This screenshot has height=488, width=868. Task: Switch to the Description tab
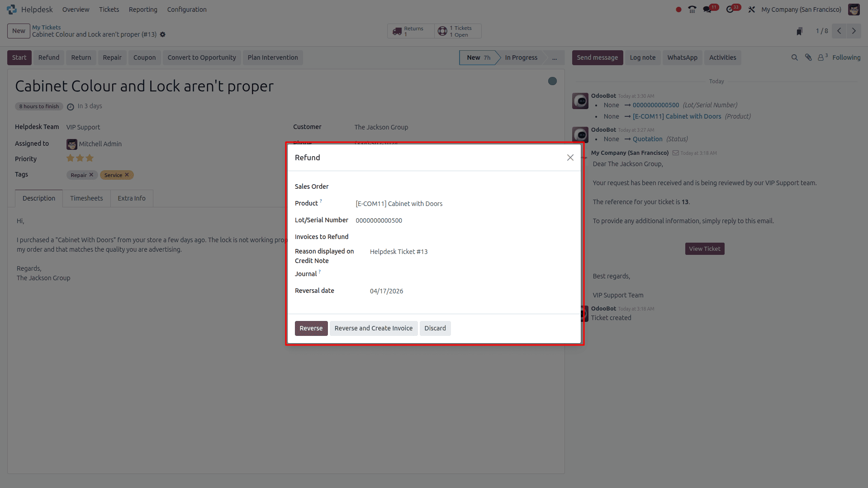point(39,198)
